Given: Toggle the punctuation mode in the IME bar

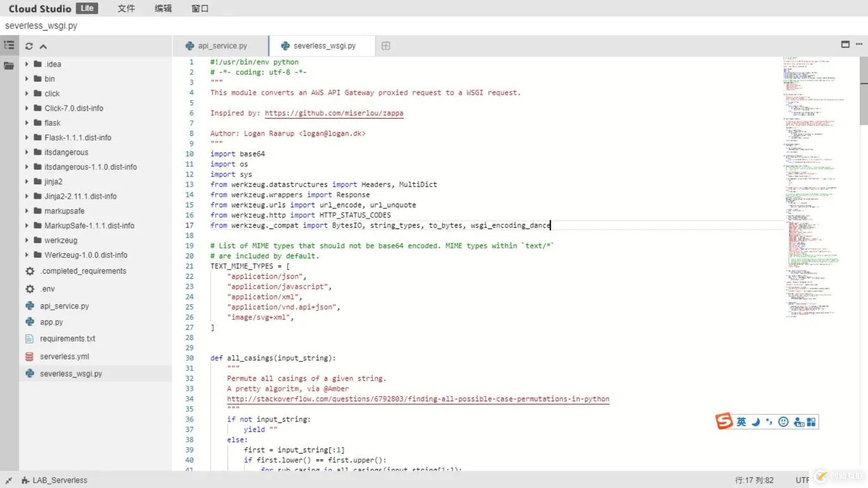Looking at the screenshot, I should (x=769, y=422).
